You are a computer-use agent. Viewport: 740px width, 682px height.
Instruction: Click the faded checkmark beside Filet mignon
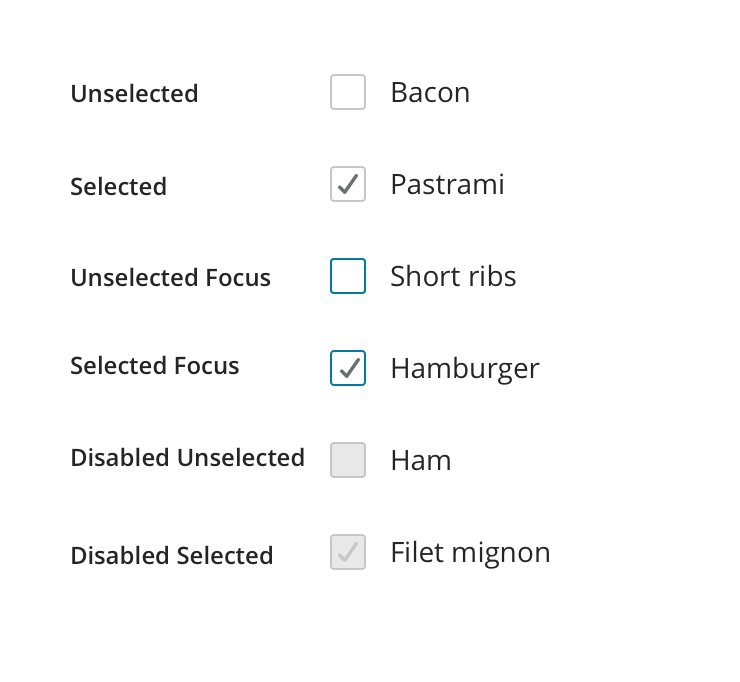pos(348,552)
